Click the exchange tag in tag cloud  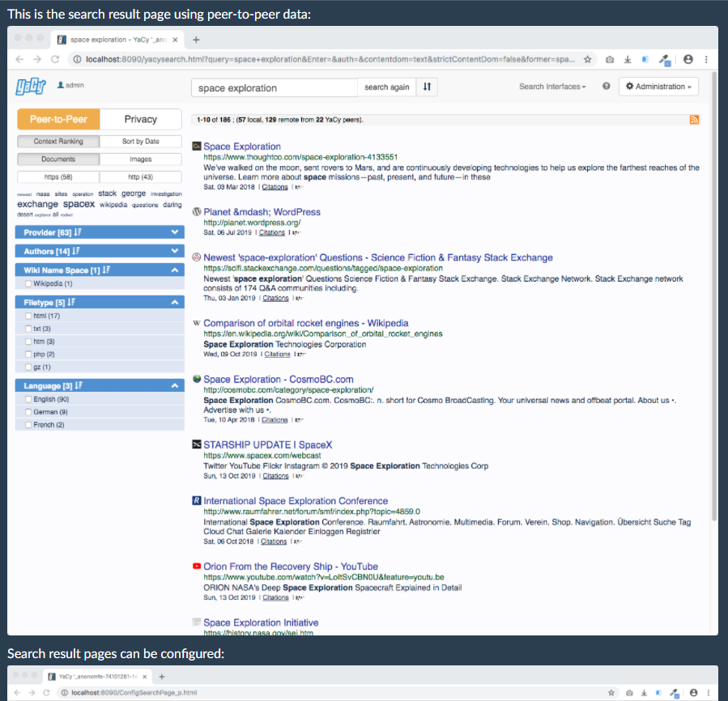(37, 204)
